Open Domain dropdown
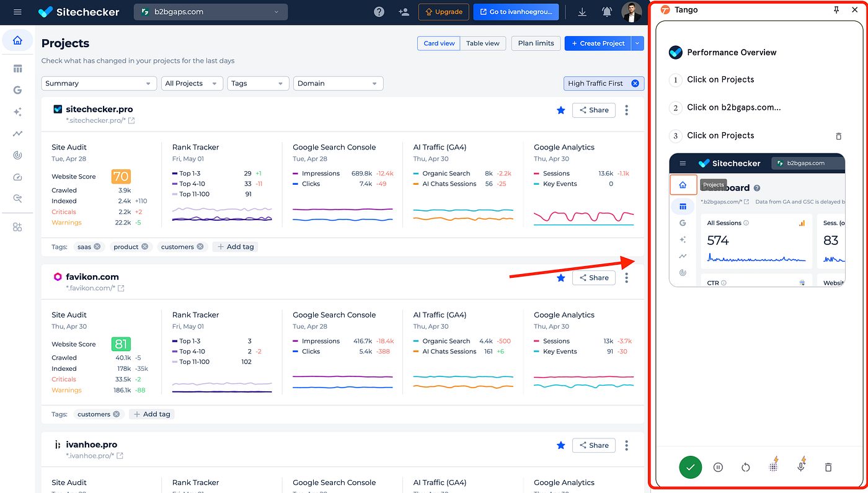 pyautogui.click(x=338, y=83)
